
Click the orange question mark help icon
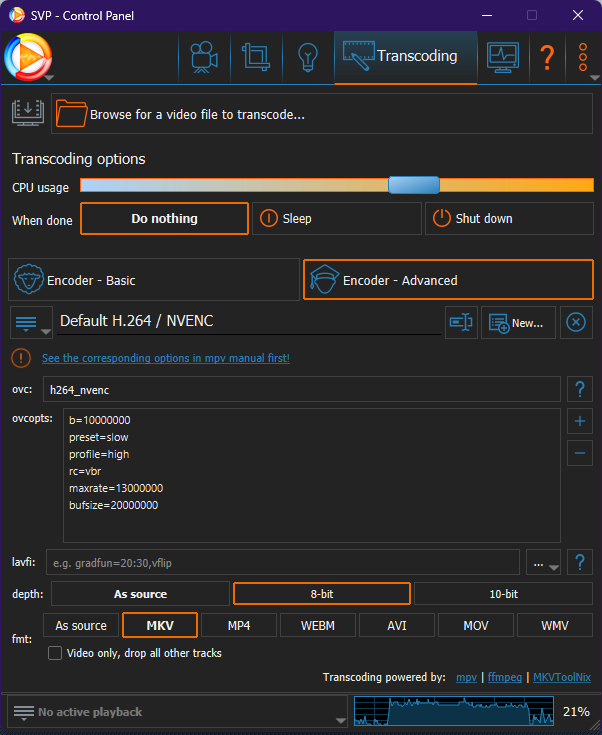pos(547,57)
